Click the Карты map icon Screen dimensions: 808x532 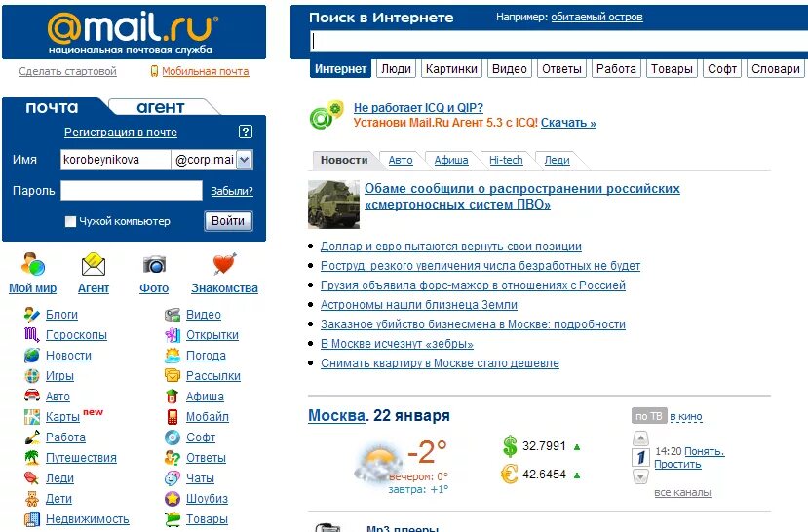(x=32, y=417)
